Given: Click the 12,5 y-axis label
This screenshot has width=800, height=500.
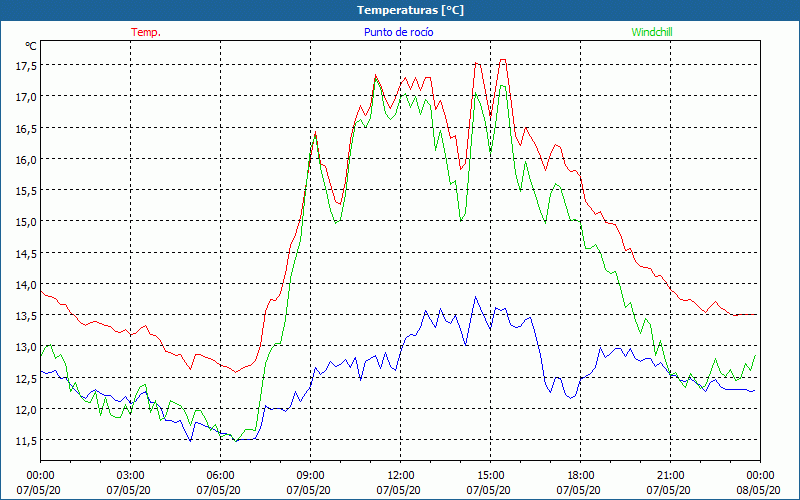Looking at the screenshot, I should point(27,378).
